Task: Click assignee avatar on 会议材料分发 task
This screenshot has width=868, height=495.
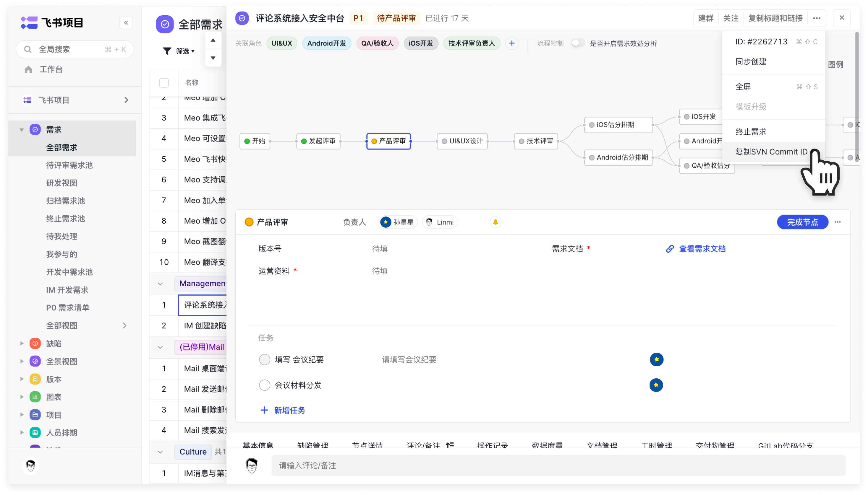Action: tap(656, 385)
